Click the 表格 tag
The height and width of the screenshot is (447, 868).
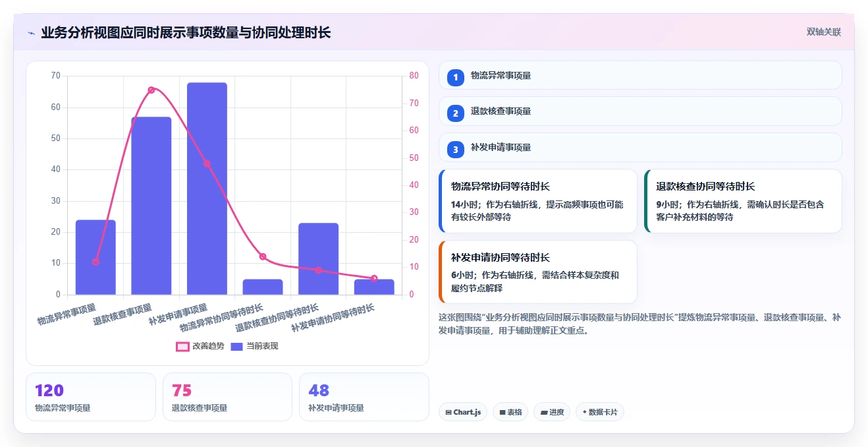pos(510,412)
